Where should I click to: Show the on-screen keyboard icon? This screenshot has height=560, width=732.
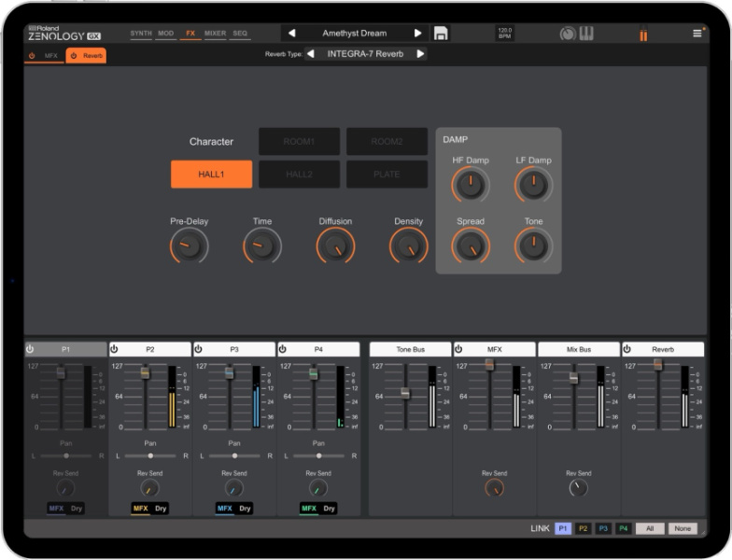pyautogui.click(x=586, y=34)
